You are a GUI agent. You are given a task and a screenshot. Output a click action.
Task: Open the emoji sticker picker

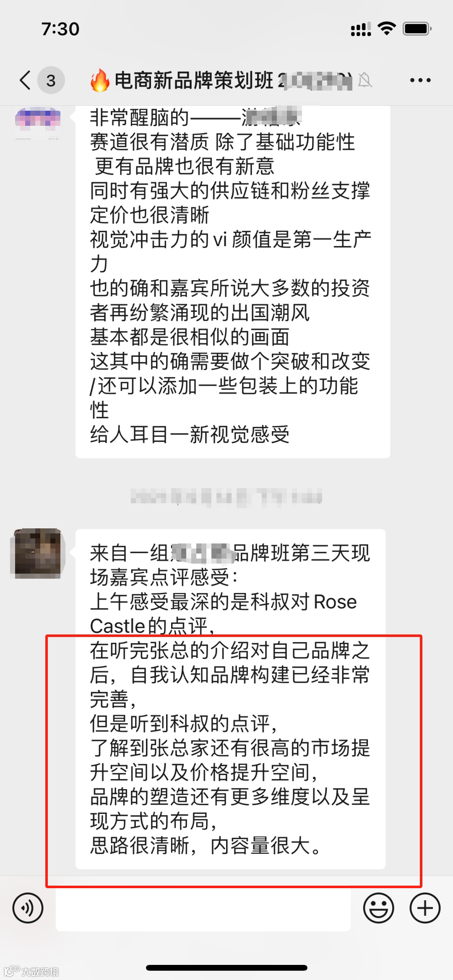coord(378,908)
